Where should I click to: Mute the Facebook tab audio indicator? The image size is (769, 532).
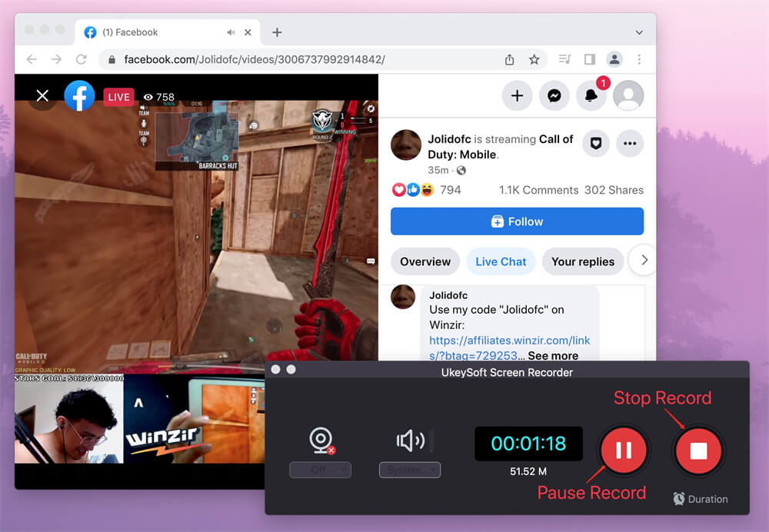[x=230, y=32]
